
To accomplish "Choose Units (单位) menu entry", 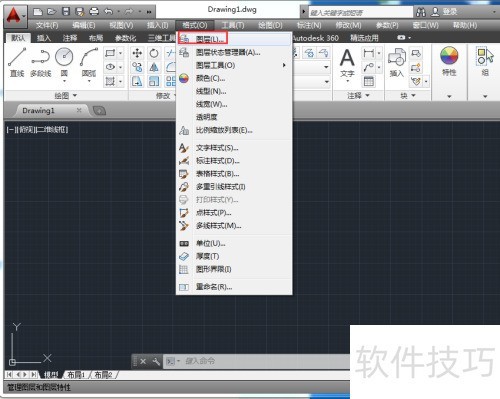I will [x=234, y=243].
